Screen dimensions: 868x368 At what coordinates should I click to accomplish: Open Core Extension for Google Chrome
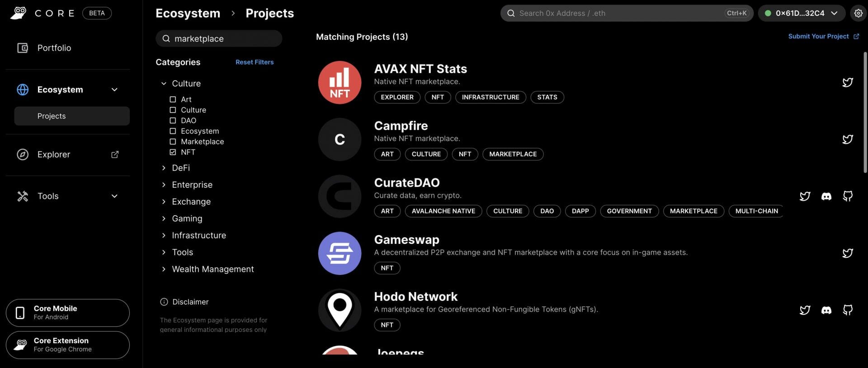click(68, 345)
